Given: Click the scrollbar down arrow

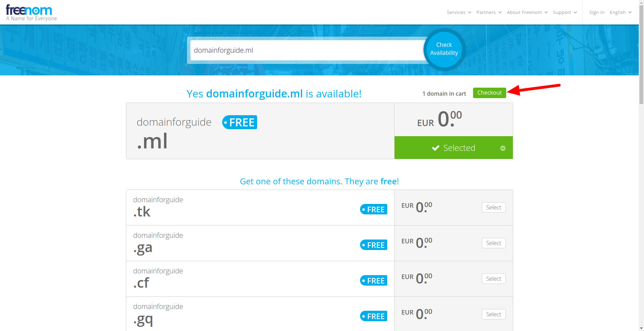Looking at the screenshot, I should [641, 328].
